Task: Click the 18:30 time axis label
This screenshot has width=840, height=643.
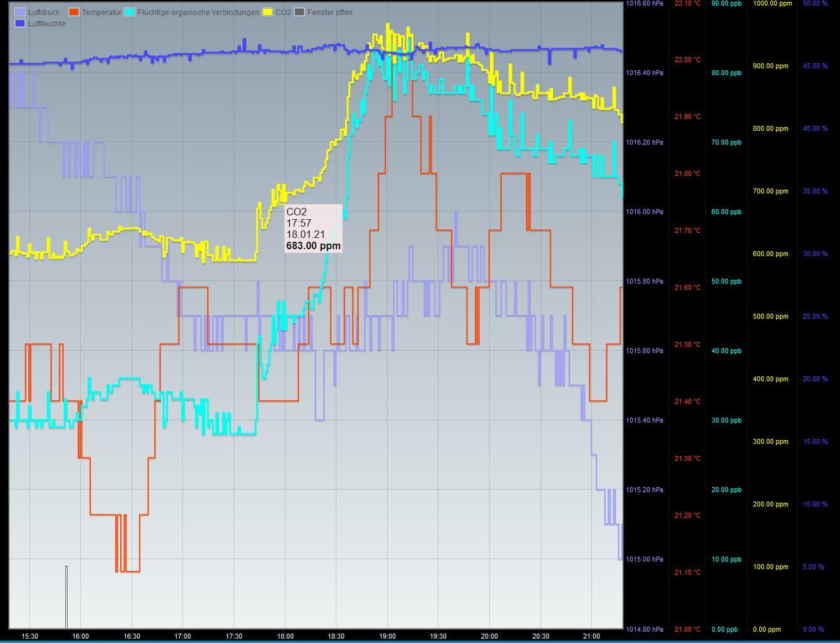Action: (x=336, y=637)
